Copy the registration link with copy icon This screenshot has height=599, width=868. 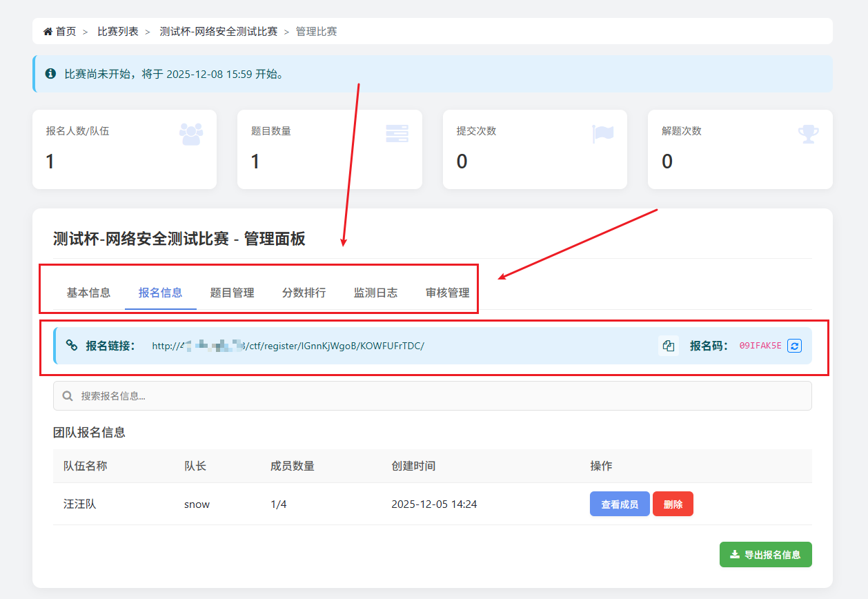(x=668, y=346)
